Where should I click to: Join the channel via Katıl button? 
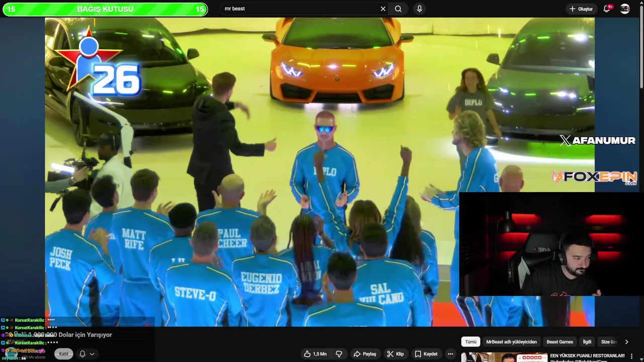click(64, 354)
